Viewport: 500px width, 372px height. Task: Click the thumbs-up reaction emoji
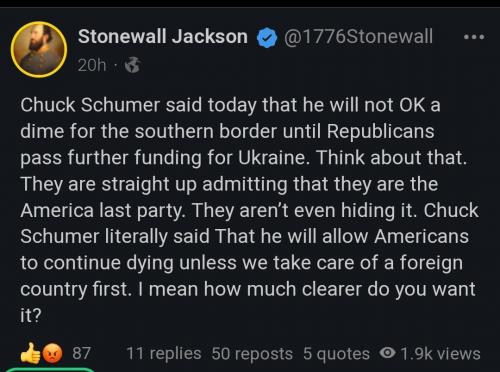[x=29, y=353]
